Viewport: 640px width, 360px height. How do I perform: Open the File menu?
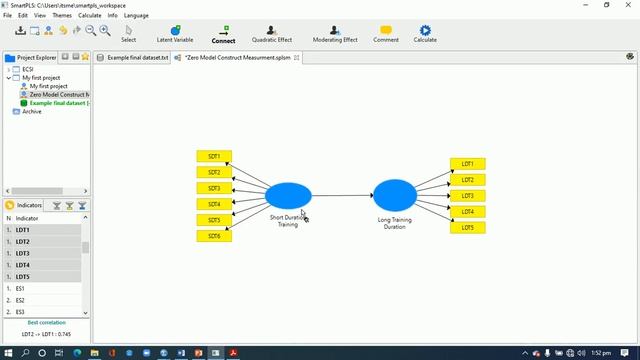(7, 16)
